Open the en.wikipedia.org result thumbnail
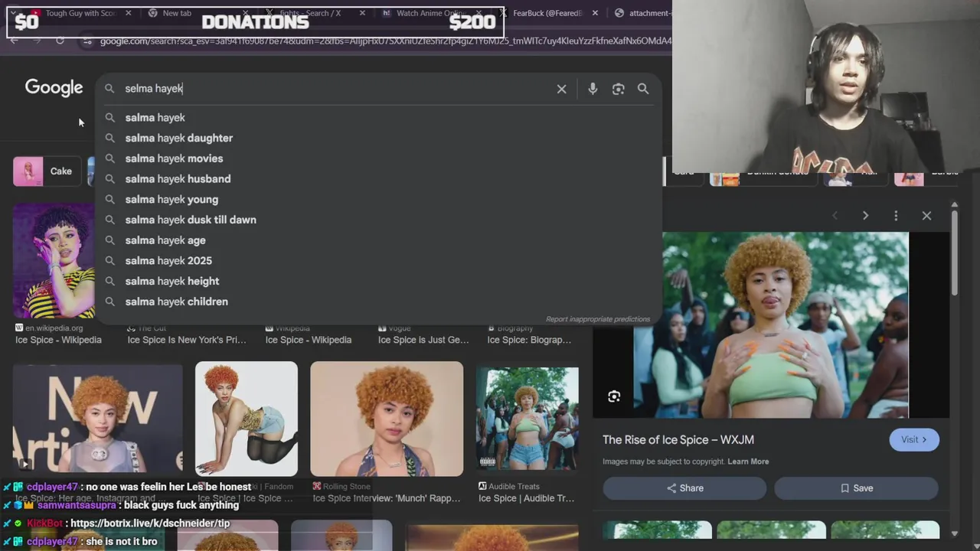The image size is (980, 551). (54, 260)
